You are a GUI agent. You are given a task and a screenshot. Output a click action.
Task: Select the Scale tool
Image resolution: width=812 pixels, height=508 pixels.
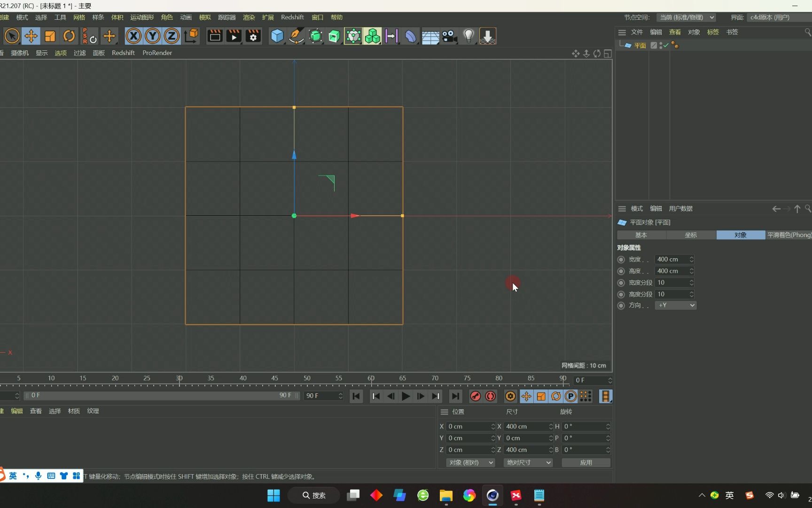click(50, 36)
